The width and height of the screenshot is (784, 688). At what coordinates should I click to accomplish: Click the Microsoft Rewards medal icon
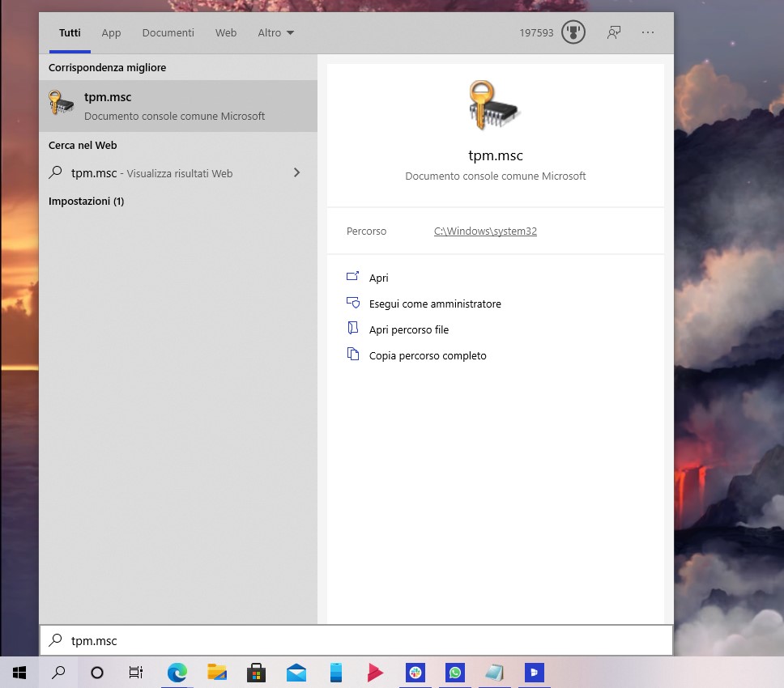(x=573, y=33)
